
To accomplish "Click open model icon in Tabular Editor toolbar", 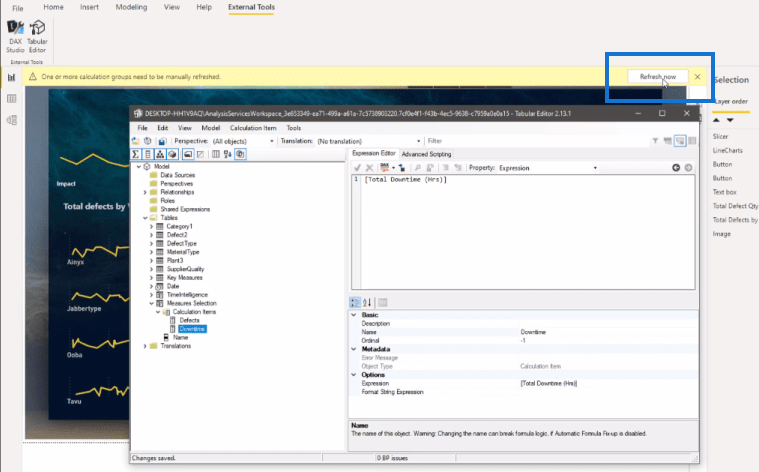I will [x=136, y=141].
